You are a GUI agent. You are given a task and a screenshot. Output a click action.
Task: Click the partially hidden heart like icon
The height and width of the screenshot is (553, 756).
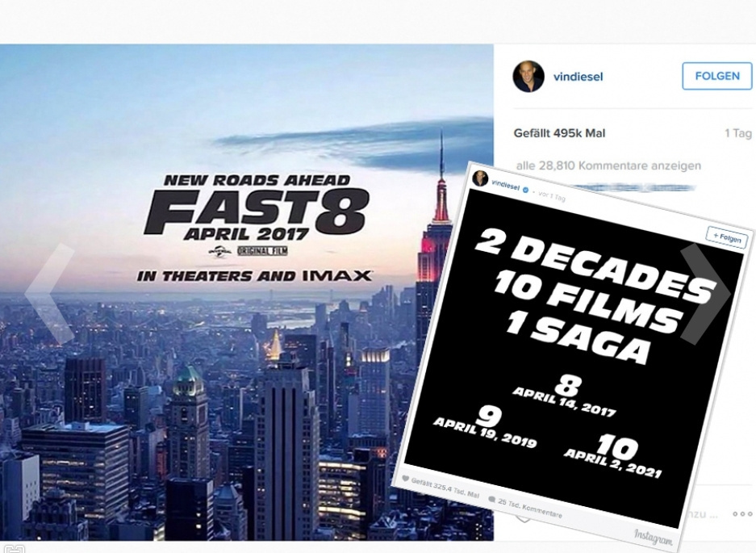point(524,519)
